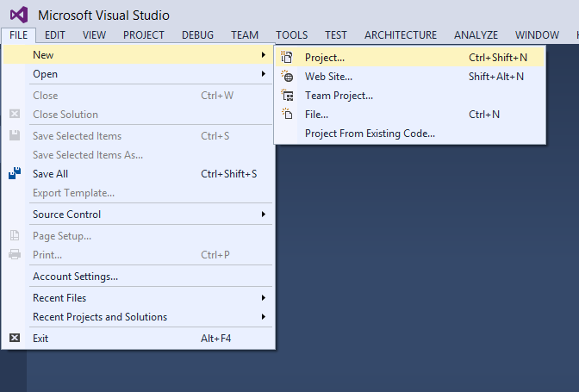Click the New Project icon
Image resolution: width=579 pixels, height=392 pixels.
(x=287, y=57)
